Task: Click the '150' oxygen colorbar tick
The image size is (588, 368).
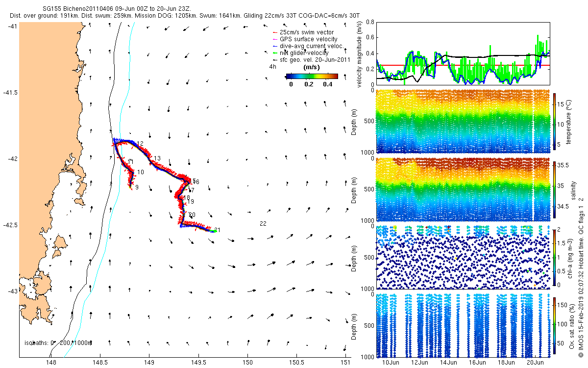Action: 563,305
